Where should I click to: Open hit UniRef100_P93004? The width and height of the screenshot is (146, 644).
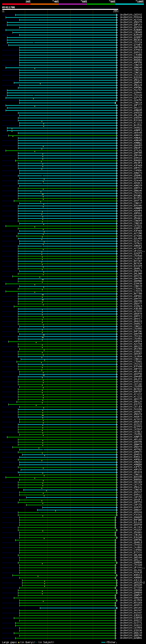click(131, 17)
